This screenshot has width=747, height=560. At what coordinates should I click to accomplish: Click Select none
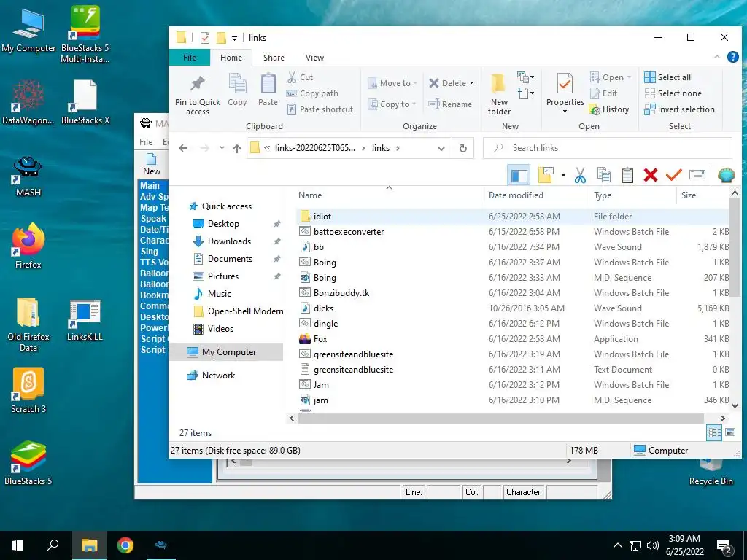pyautogui.click(x=673, y=93)
